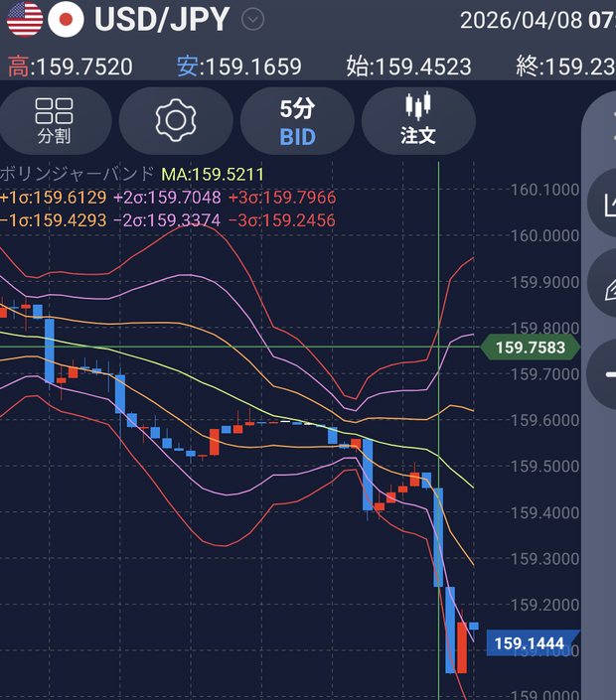
Task: Open the 分割 split-screen layout button
Action: (x=54, y=120)
